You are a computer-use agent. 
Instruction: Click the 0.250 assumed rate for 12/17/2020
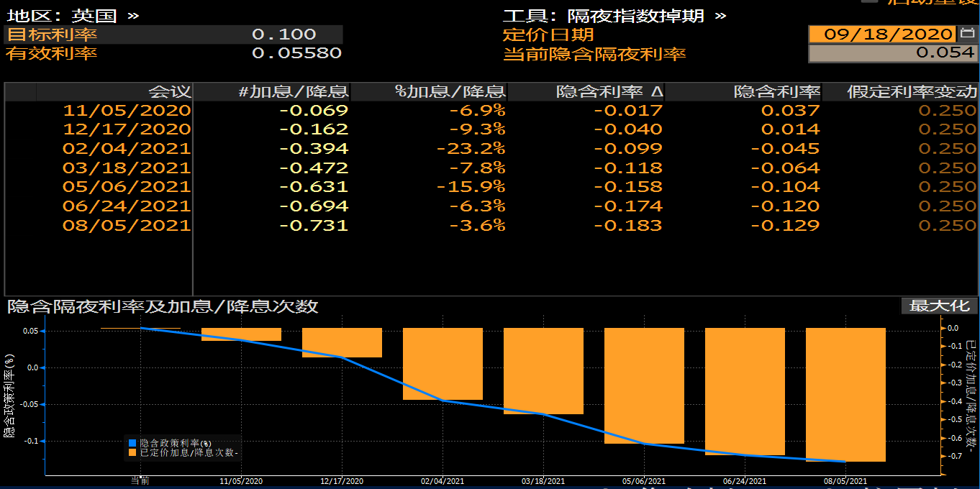pyautogui.click(x=948, y=129)
